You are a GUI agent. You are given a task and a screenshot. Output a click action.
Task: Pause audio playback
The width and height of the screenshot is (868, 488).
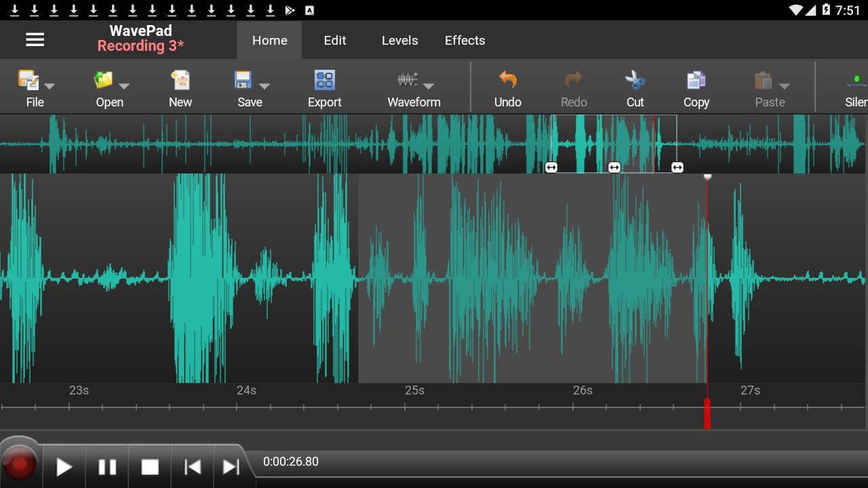coord(106,465)
